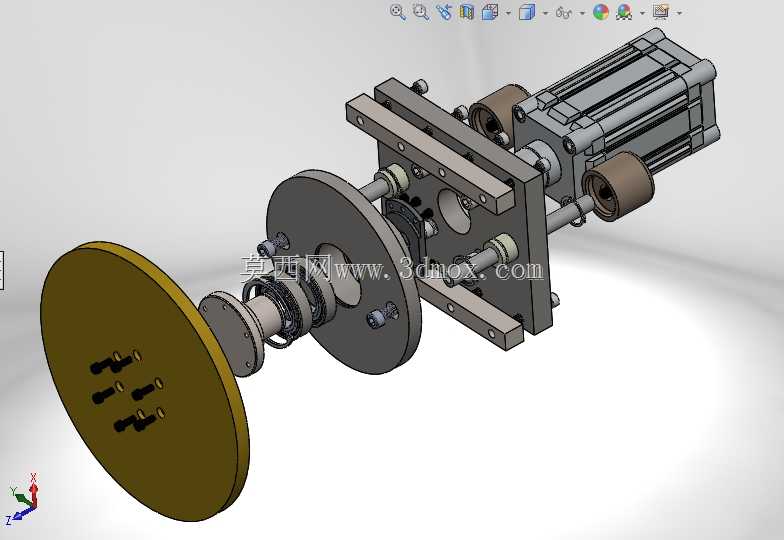This screenshot has width=784, height=540.
Task: Click the Apply Scene icon
Action: pos(624,12)
